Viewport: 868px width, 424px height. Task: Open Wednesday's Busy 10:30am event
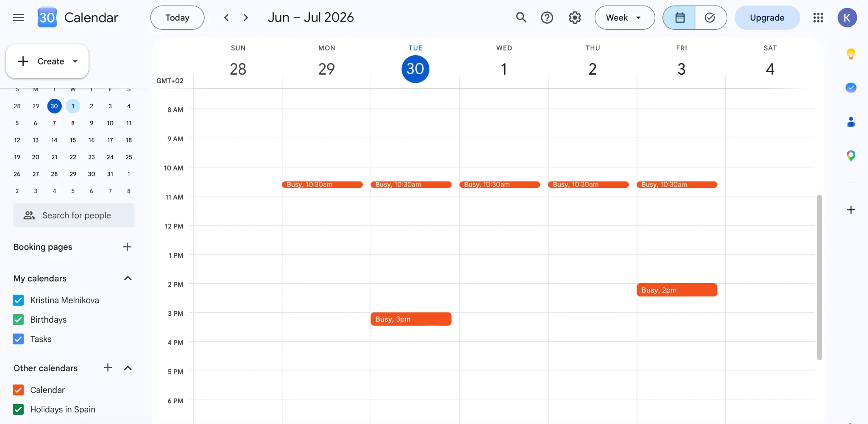(x=500, y=184)
